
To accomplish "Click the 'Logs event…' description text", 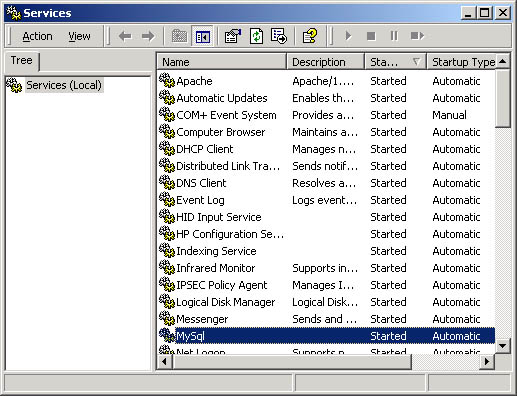I will [324, 200].
